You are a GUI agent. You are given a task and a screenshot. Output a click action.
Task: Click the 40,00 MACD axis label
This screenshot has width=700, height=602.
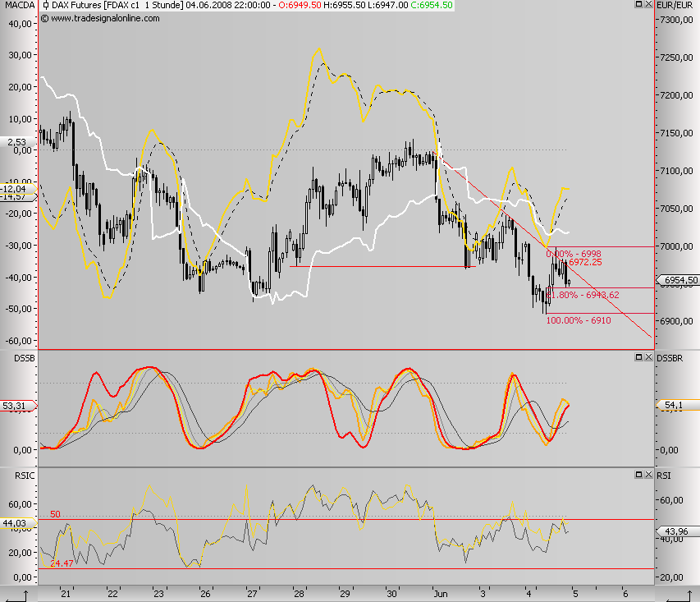(20, 24)
